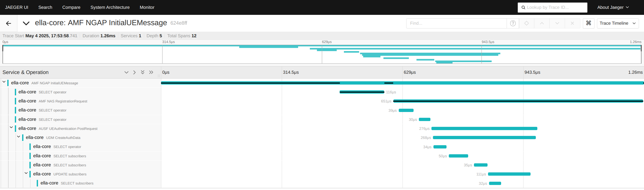Viewport: 644px width, 190px height.
Task: Click the Total Spans 12 summary text
Action: (182, 36)
